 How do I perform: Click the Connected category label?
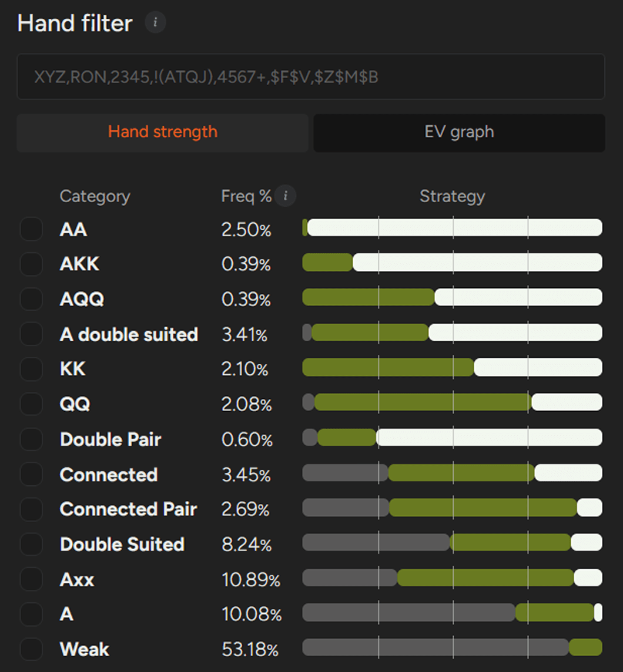point(109,474)
